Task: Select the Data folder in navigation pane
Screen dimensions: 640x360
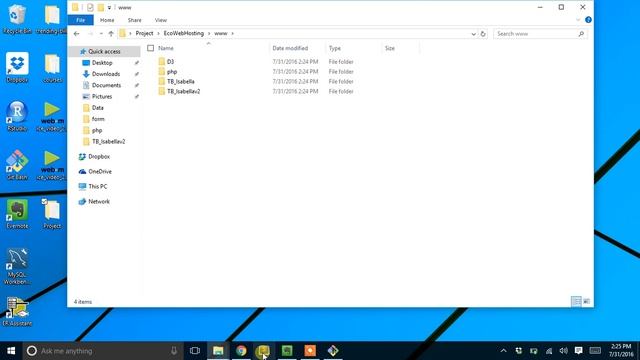Action: [x=98, y=108]
